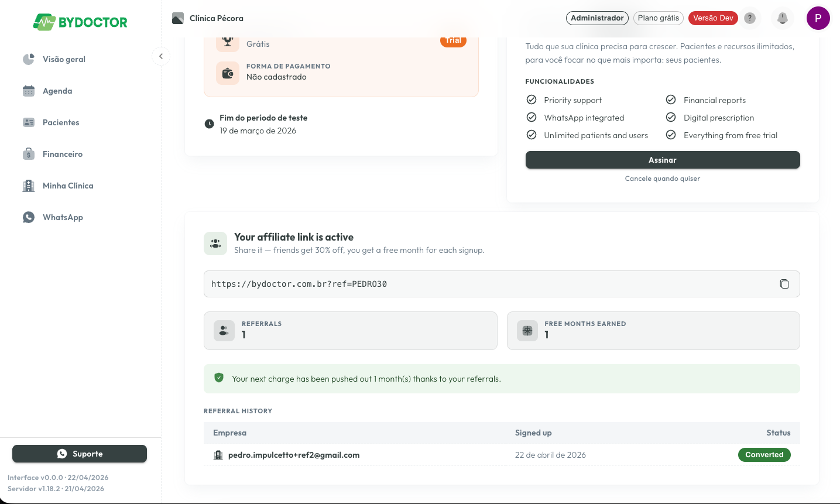
Task: Open Visão geral pie chart icon
Action: (29, 59)
